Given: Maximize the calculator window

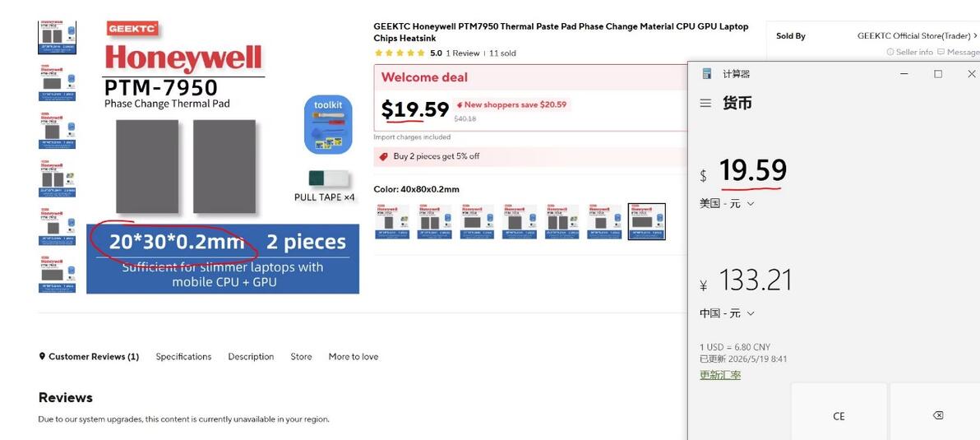Looking at the screenshot, I should [937, 74].
